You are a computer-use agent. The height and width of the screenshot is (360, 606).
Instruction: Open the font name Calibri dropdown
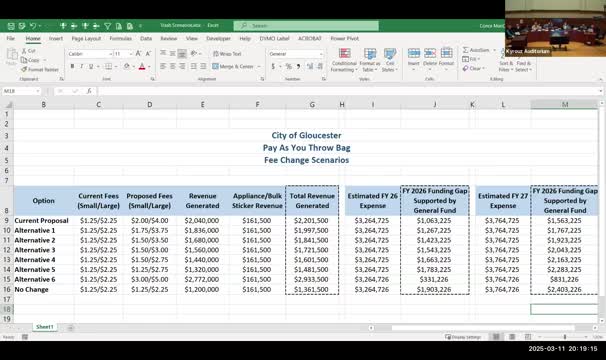(110, 54)
